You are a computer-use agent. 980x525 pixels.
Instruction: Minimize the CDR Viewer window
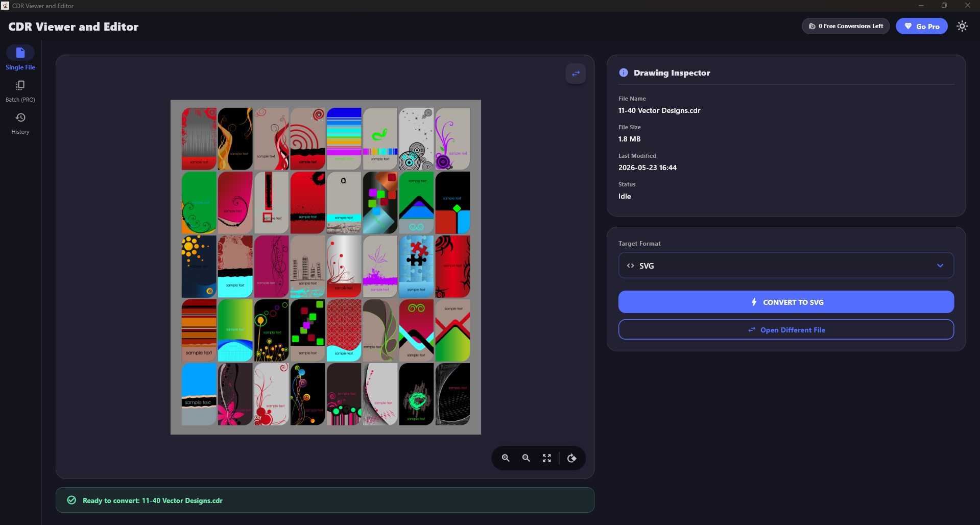(x=921, y=6)
